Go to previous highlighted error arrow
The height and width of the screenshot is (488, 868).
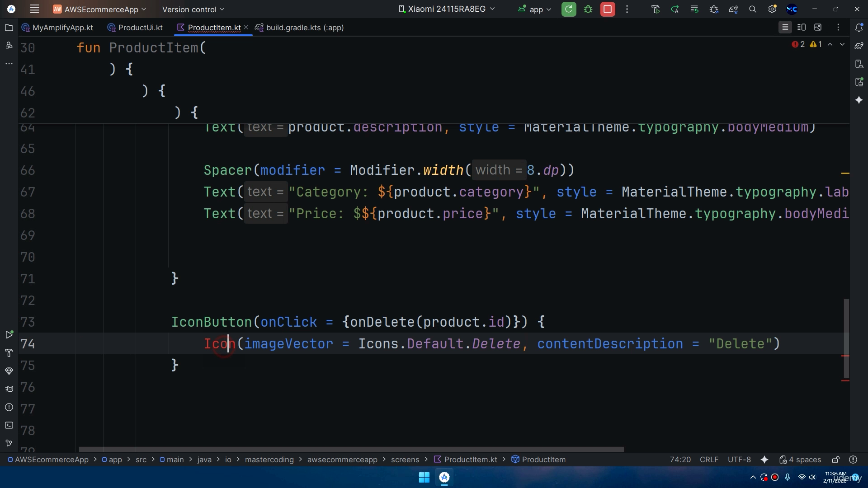click(830, 44)
